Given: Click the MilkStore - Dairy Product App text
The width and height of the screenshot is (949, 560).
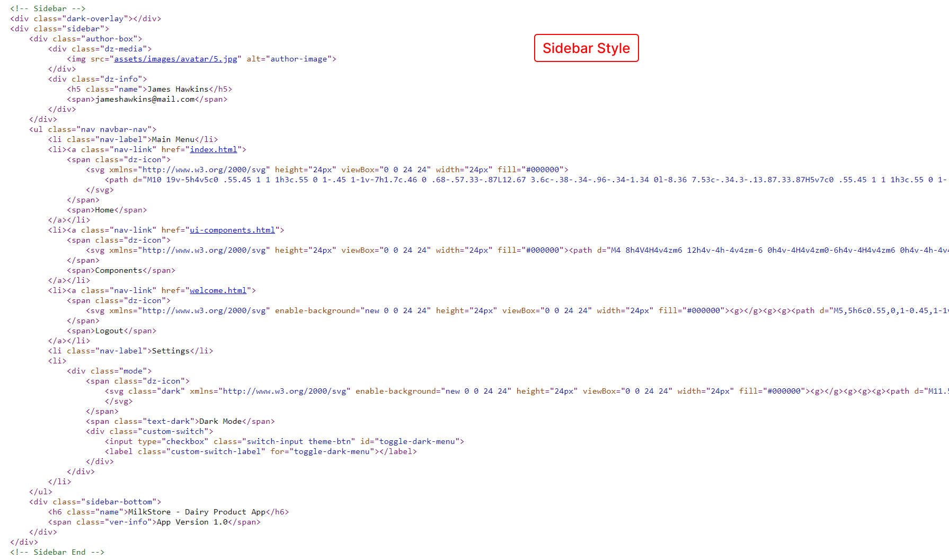Looking at the screenshot, I should coord(197,512).
